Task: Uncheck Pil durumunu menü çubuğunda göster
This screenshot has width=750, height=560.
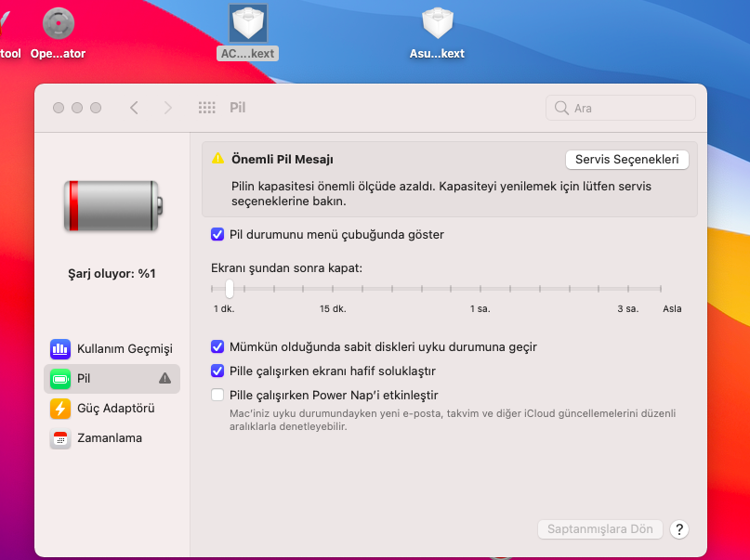Action: pos(217,235)
